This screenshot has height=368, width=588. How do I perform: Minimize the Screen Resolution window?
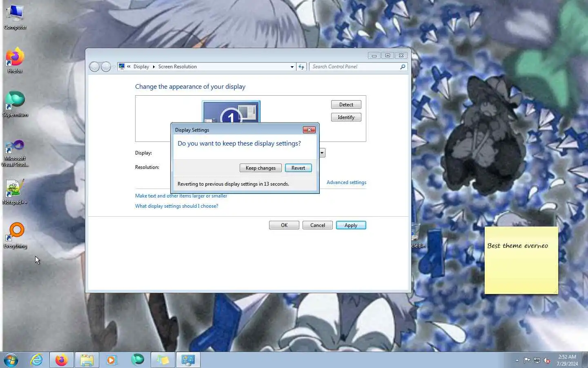[x=374, y=56]
